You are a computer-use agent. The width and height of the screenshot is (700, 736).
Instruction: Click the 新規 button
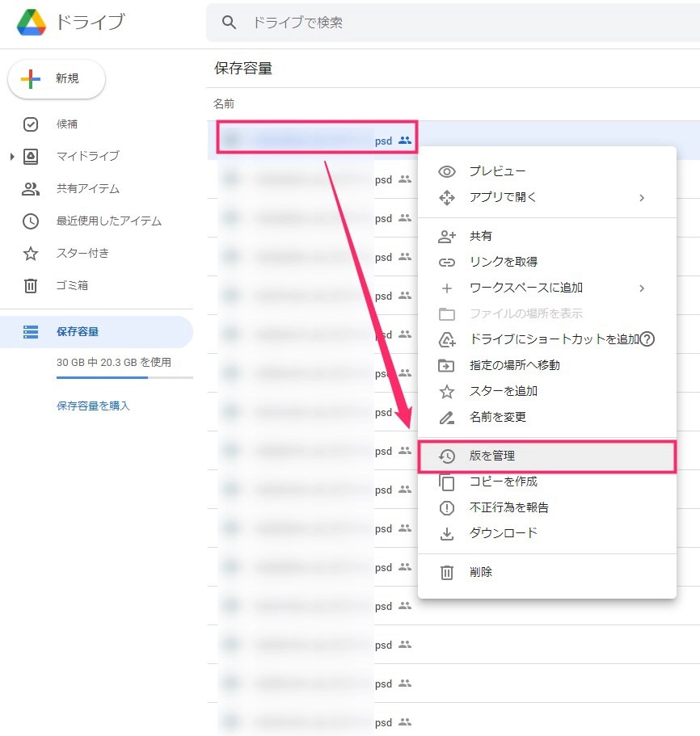pyautogui.click(x=57, y=78)
